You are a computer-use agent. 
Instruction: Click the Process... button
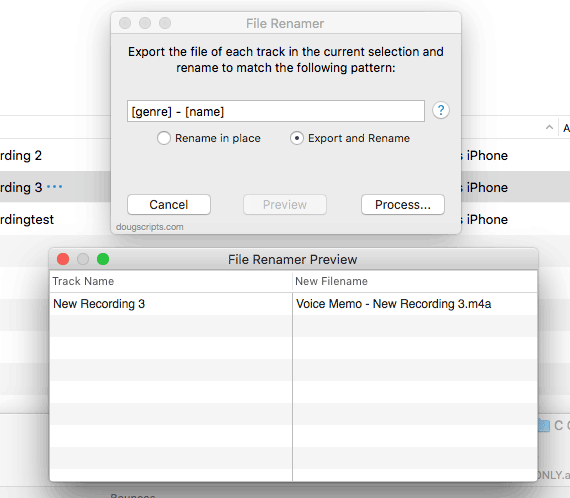click(x=403, y=205)
